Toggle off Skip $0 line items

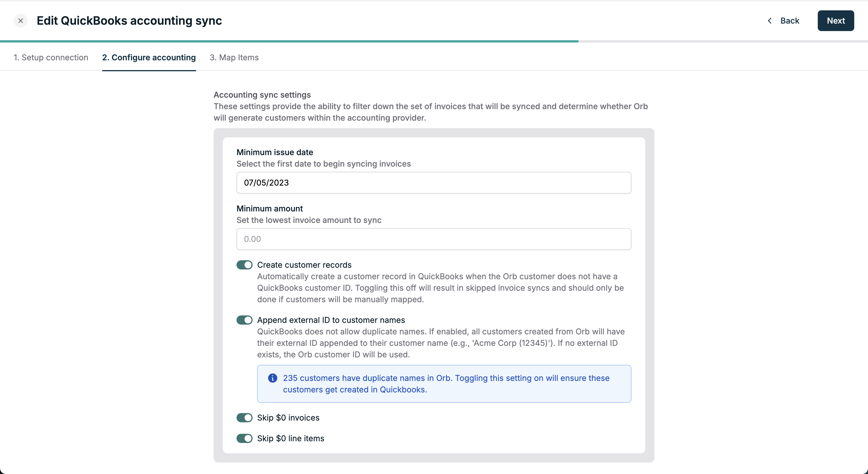[x=244, y=438]
